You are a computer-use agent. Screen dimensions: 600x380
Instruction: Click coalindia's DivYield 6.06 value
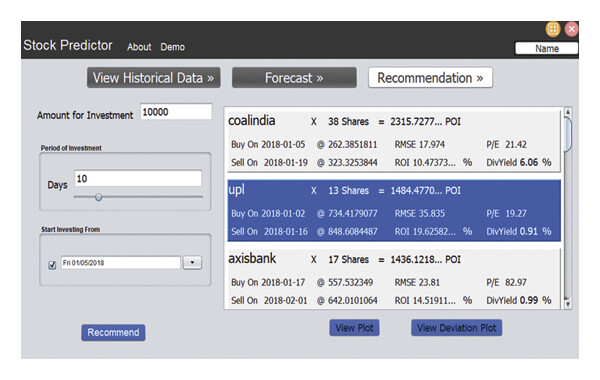[529, 162]
